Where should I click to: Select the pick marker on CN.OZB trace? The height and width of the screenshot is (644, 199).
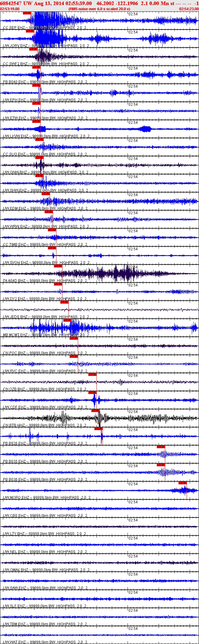tap(92, 374)
